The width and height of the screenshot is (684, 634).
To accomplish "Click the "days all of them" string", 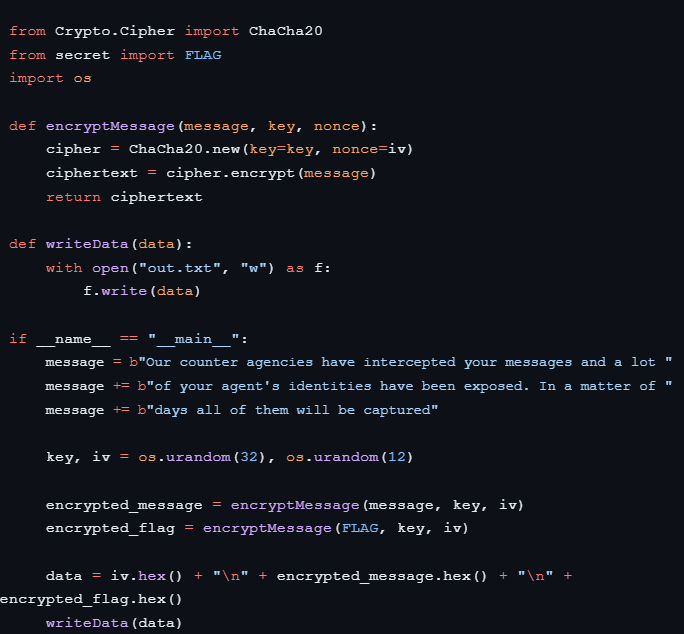I will pyautogui.click(x=290, y=410).
